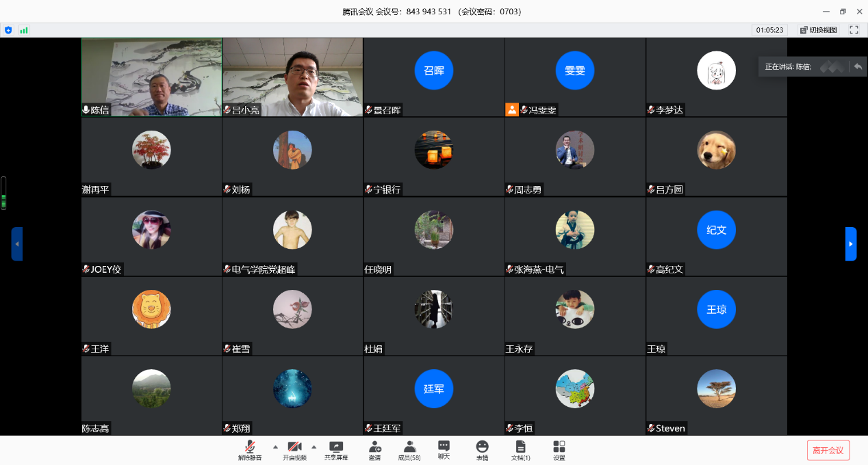Click the blue security shield icon
Screen dimensions: 868x465
tap(8, 30)
